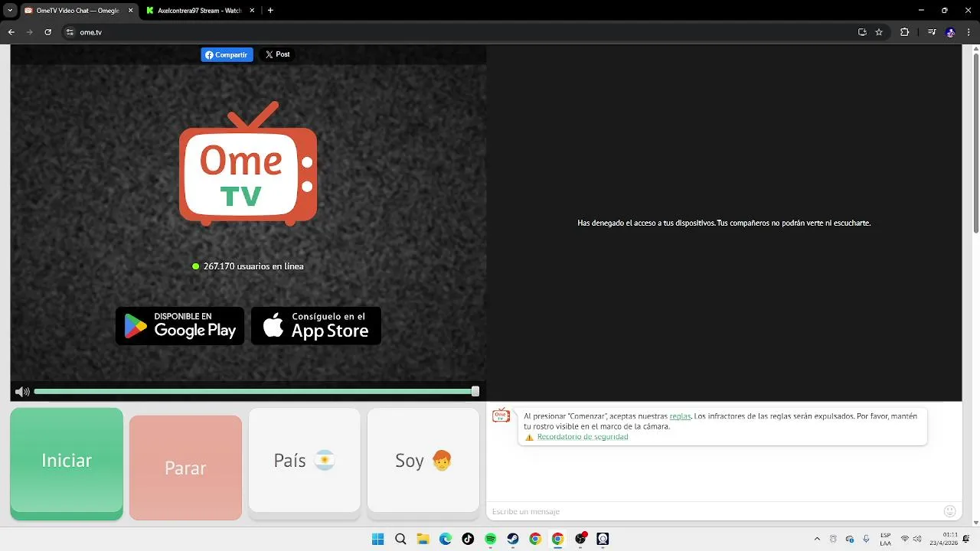Open the Recordatorio de seguridad link
This screenshot has width=980, height=551.
pyautogui.click(x=583, y=437)
